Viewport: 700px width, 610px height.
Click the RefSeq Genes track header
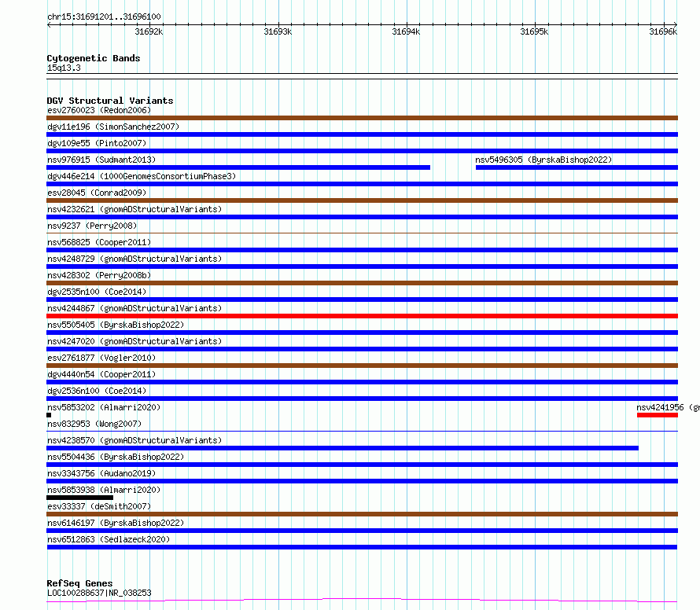tap(79, 583)
